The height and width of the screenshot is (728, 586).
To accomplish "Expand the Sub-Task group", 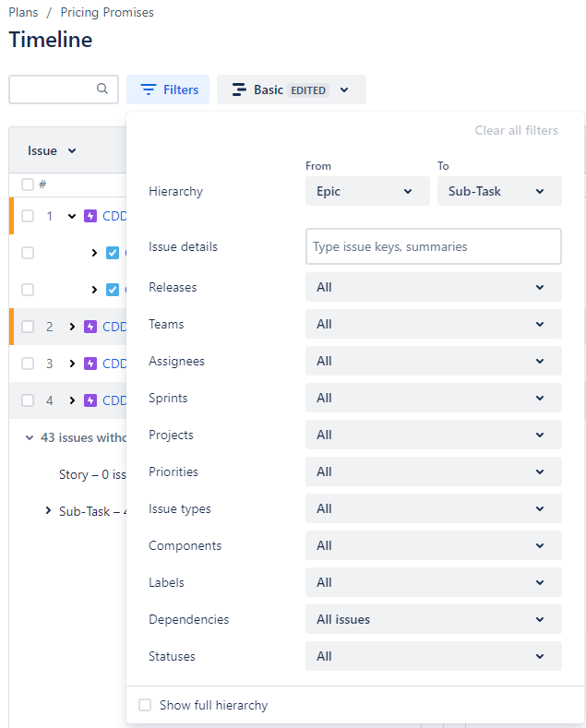I will [x=48, y=511].
